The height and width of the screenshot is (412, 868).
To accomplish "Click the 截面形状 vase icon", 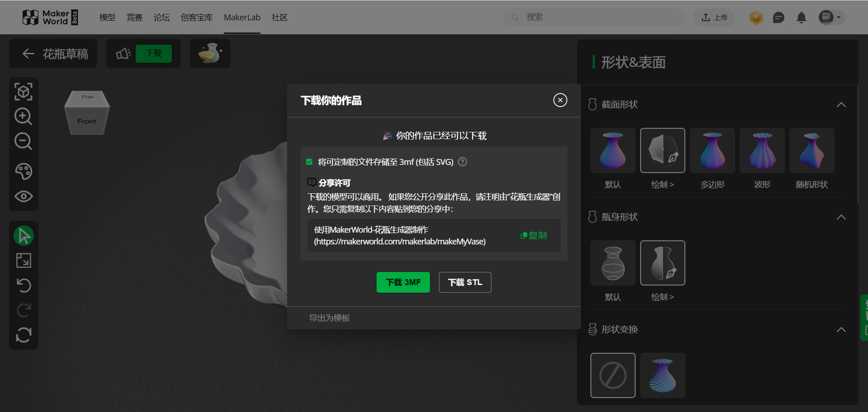I will click(x=592, y=104).
